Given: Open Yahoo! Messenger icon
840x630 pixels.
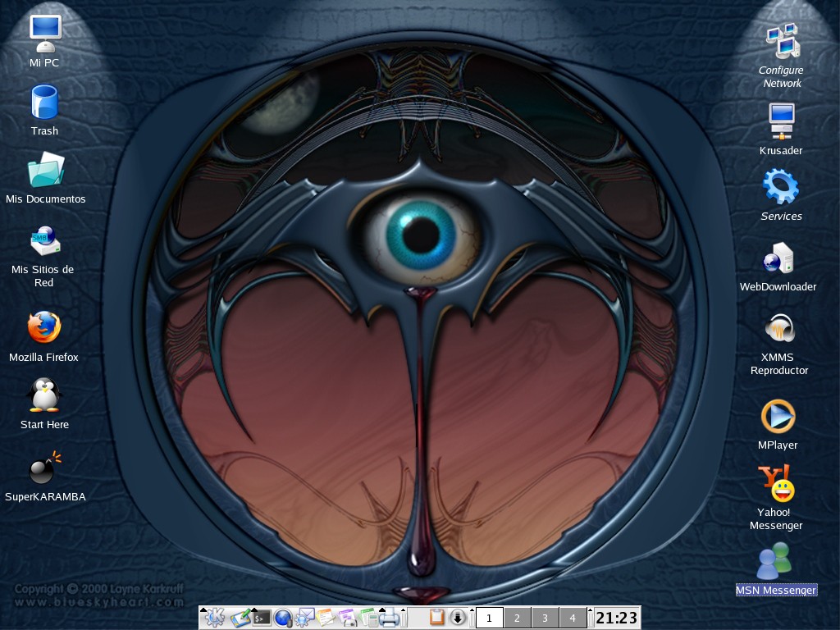Looking at the screenshot, I should pyautogui.click(x=776, y=483).
